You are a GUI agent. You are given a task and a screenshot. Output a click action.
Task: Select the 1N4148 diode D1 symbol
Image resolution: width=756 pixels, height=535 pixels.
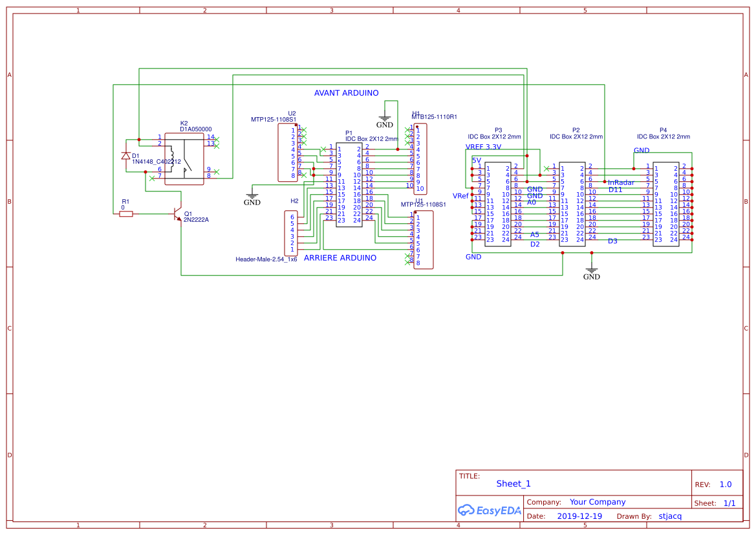point(126,155)
